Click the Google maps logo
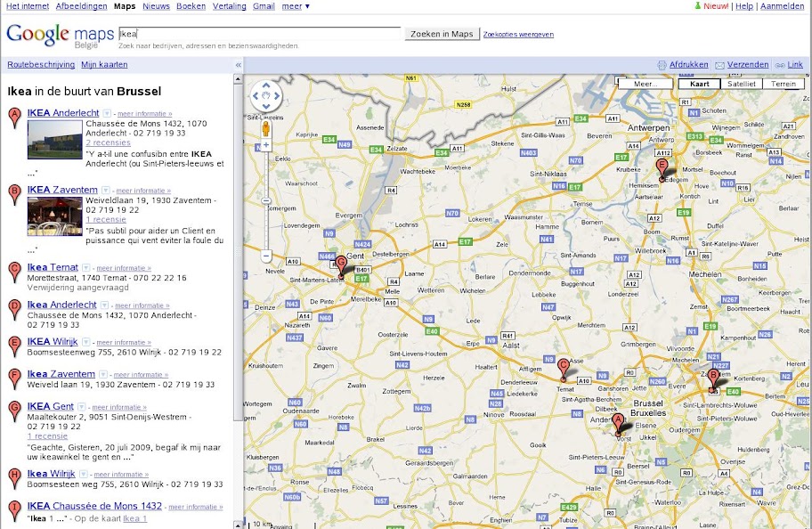This screenshot has width=812, height=529. tap(60, 36)
